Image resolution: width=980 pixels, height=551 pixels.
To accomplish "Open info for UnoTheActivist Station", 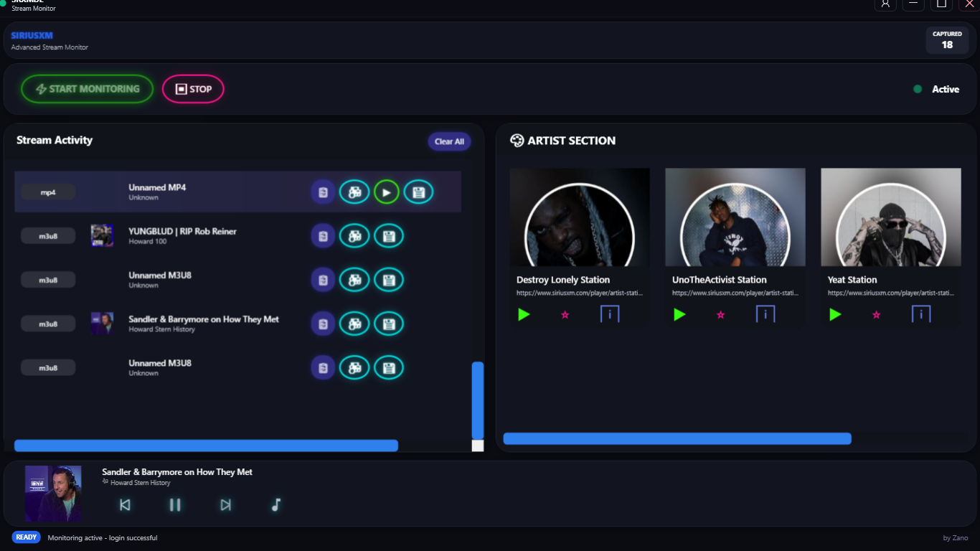I will click(765, 314).
